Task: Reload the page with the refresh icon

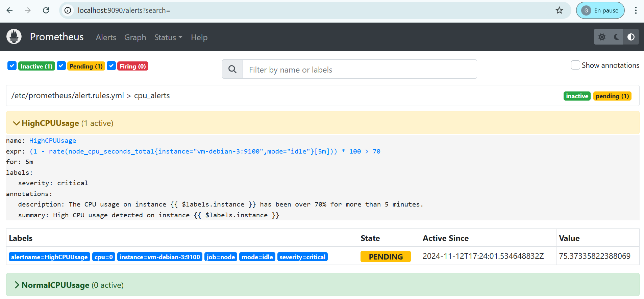Action: pyautogui.click(x=46, y=10)
